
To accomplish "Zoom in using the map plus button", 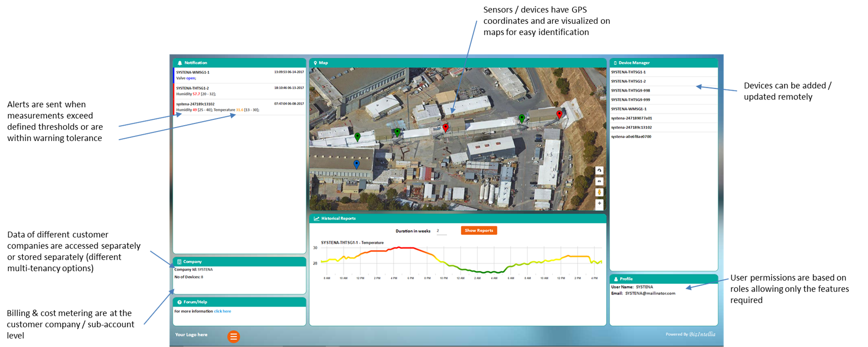I will click(x=599, y=203).
